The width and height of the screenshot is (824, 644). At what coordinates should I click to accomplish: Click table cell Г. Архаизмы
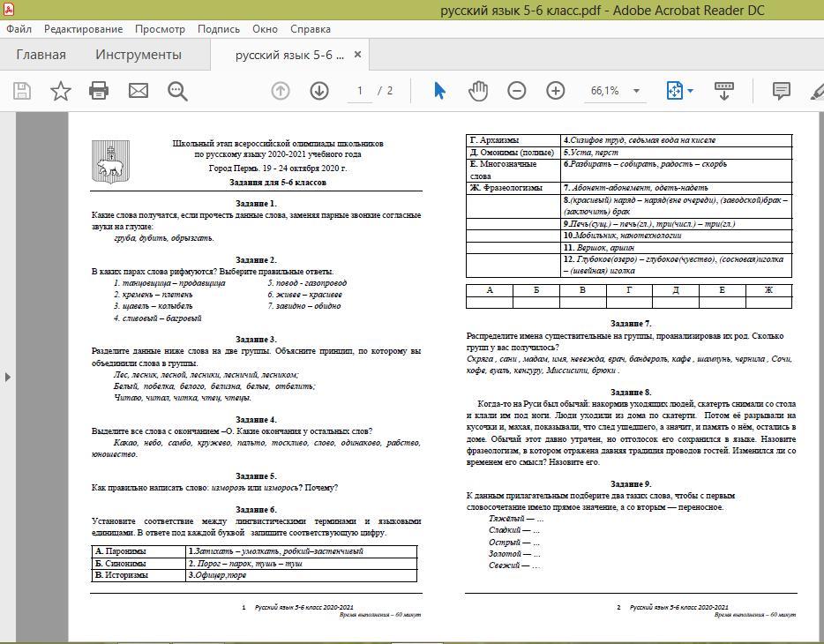tap(514, 140)
